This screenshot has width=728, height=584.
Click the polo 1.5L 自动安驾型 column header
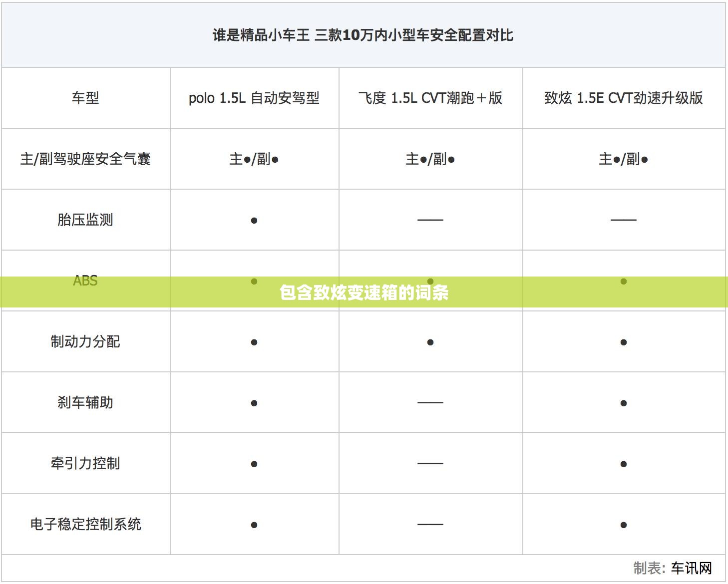pyautogui.click(x=254, y=98)
